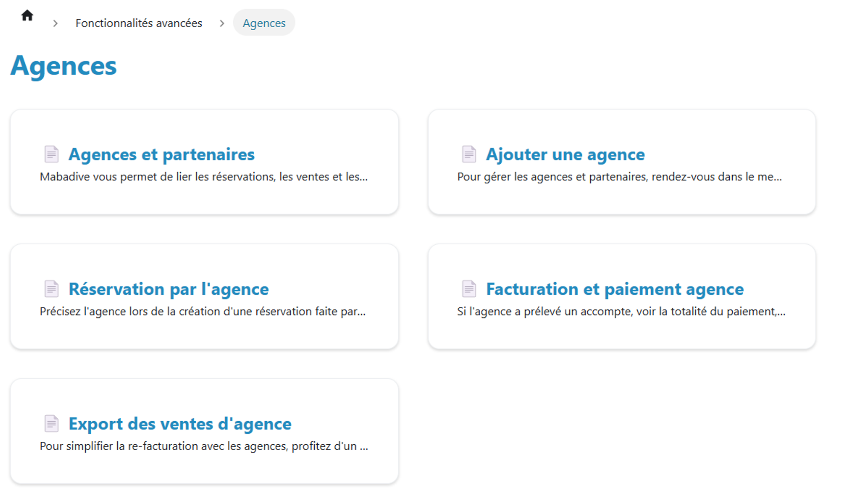This screenshot has width=853, height=504.
Task: Click document icon beside Réservation par l'agence
Action: click(x=51, y=289)
